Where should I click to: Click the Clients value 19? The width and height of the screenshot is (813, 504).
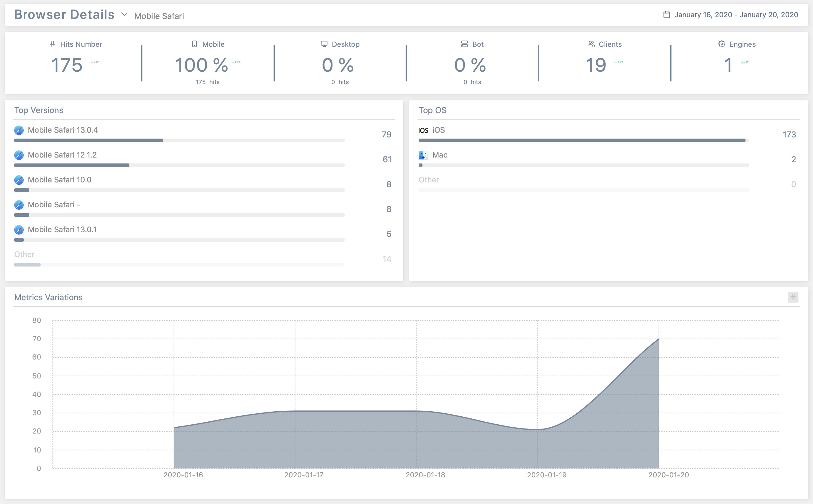596,65
